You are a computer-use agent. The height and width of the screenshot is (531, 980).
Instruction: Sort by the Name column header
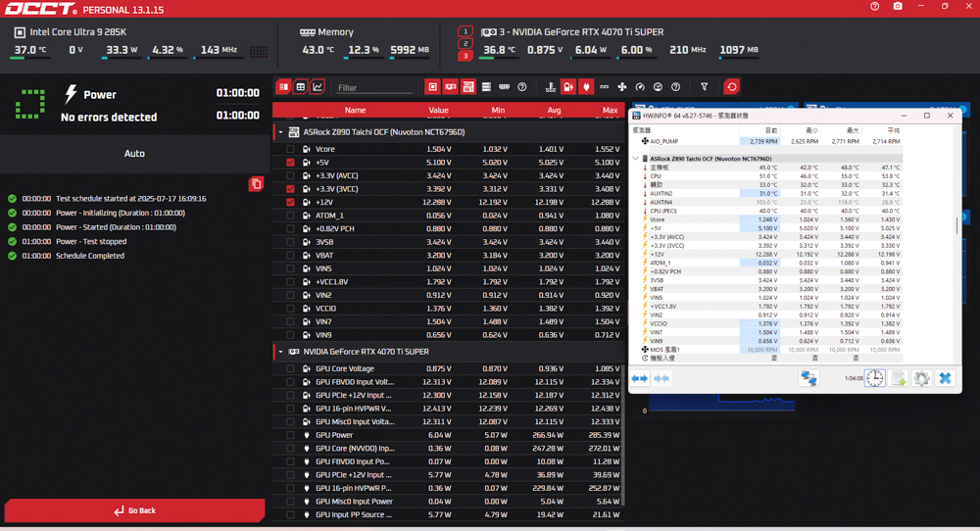355,110
